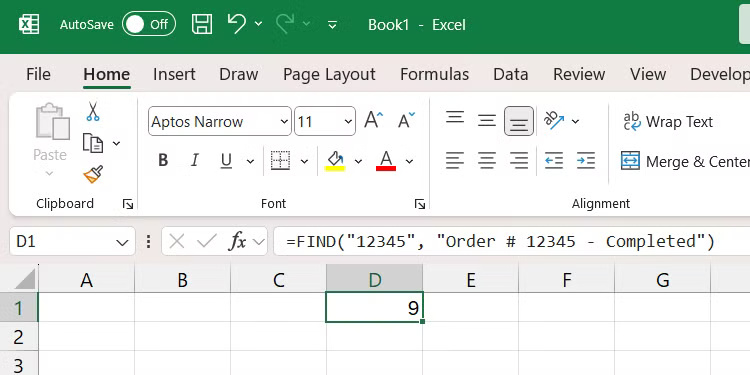The height and width of the screenshot is (375, 750).
Task: Click Center alignment icon
Action: (x=487, y=160)
